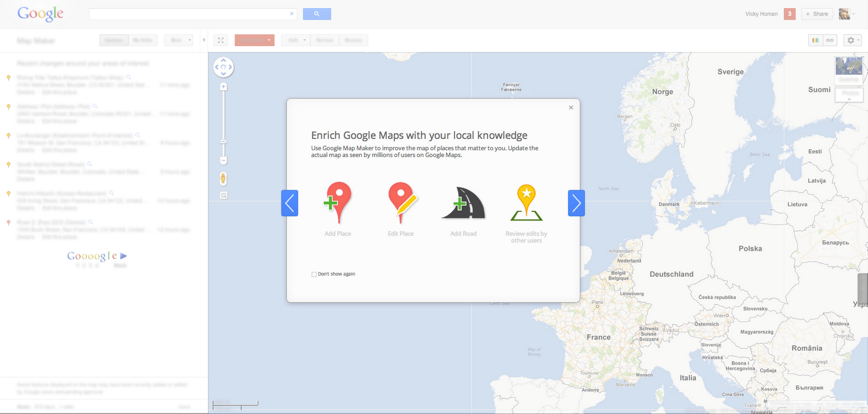Click the Add Place label text

coord(337,234)
